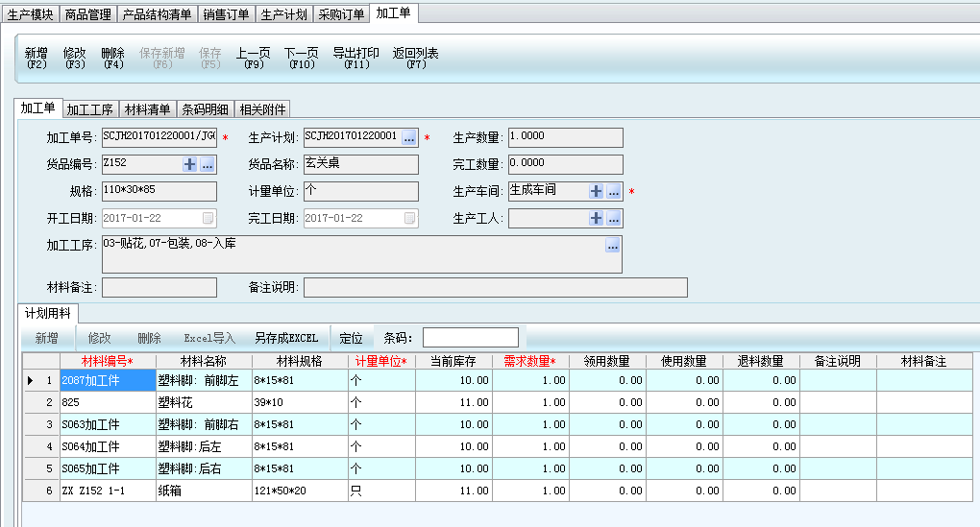The height and width of the screenshot is (527, 980).
Task: Click plus icon beside 生产工人 field
Action: (597, 219)
